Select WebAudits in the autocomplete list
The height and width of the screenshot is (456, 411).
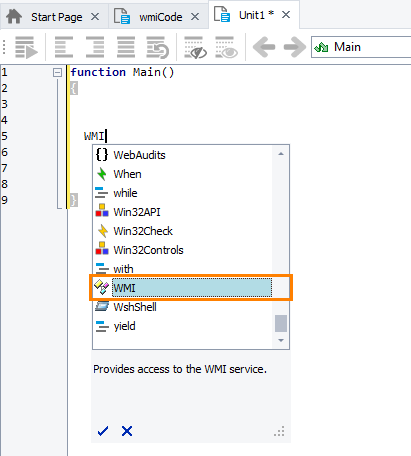pos(183,155)
